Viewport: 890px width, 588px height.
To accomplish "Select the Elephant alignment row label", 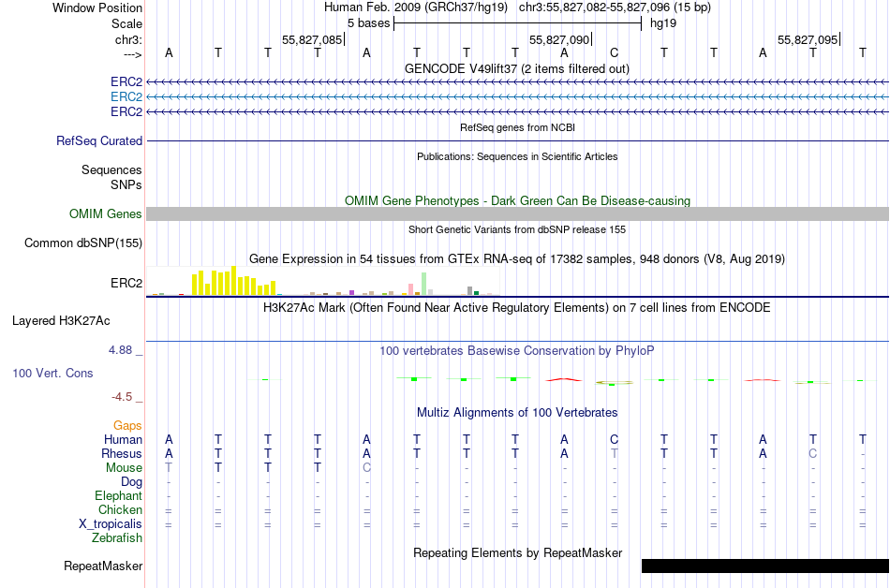I will tap(118, 495).
